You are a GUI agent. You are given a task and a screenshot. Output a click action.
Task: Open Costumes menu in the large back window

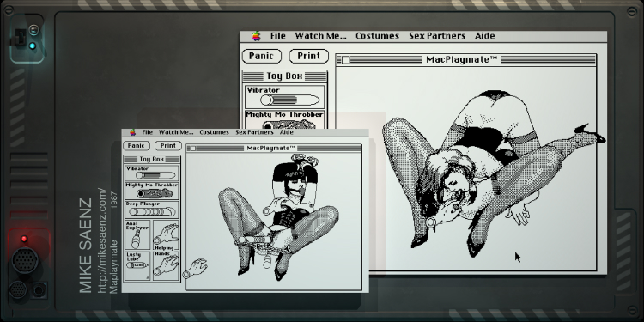pyautogui.click(x=377, y=36)
